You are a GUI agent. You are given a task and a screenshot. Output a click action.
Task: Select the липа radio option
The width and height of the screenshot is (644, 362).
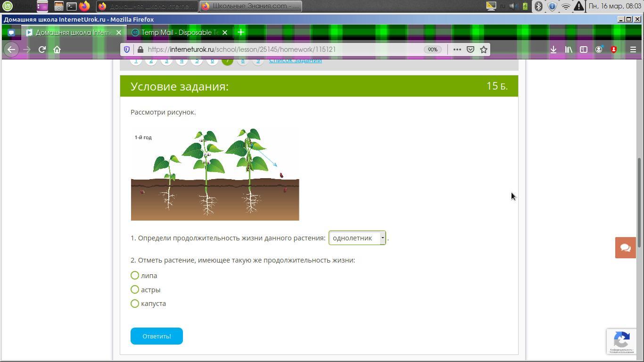(x=135, y=275)
